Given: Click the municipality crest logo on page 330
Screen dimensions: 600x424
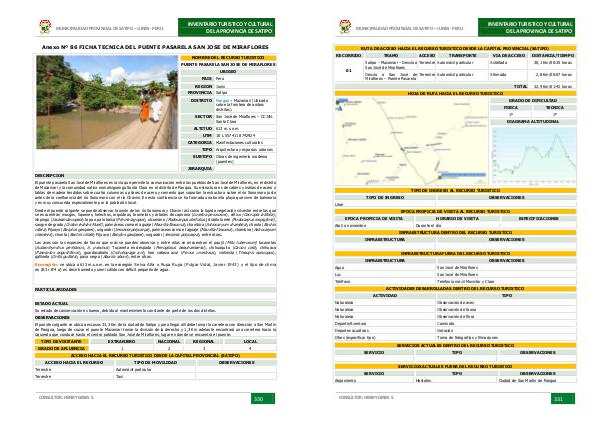Looking at the screenshot, I should pyautogui.click(x=45, y=26).
